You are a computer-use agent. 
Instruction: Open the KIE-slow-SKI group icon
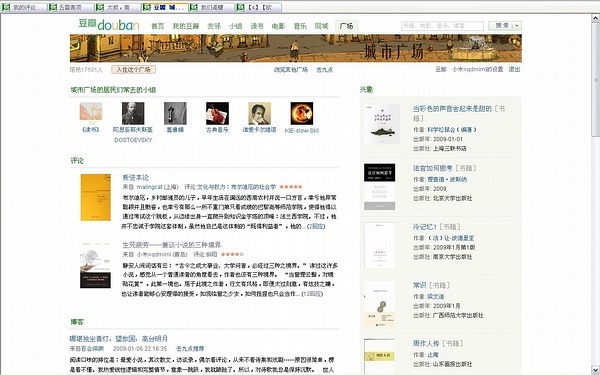(x=302, y=113)
